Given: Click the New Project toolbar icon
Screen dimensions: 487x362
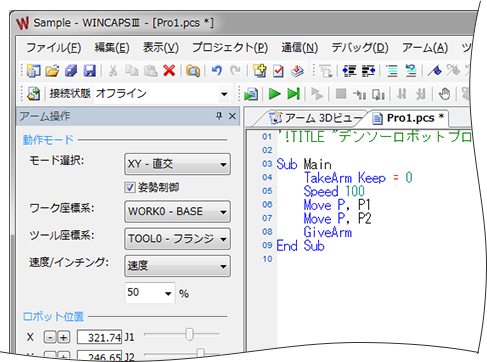Looking at the screenshot, I should pos(33,71).
